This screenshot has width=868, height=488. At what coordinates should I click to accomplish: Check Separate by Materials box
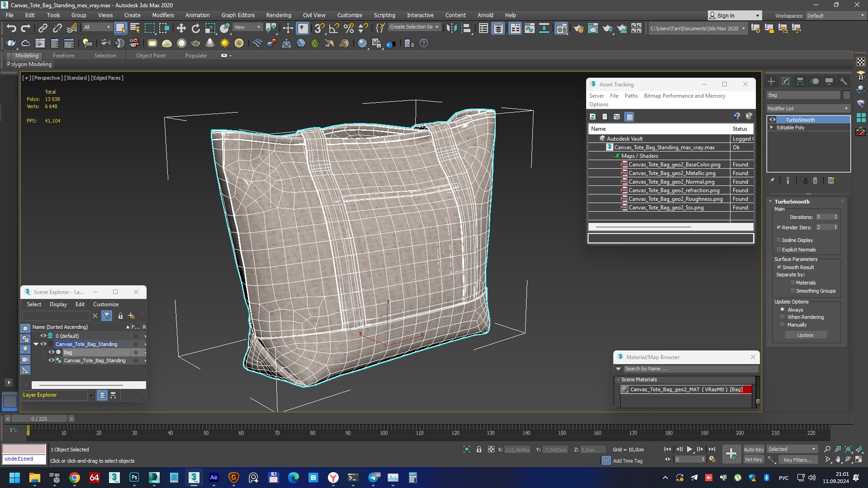pos(792,283)
